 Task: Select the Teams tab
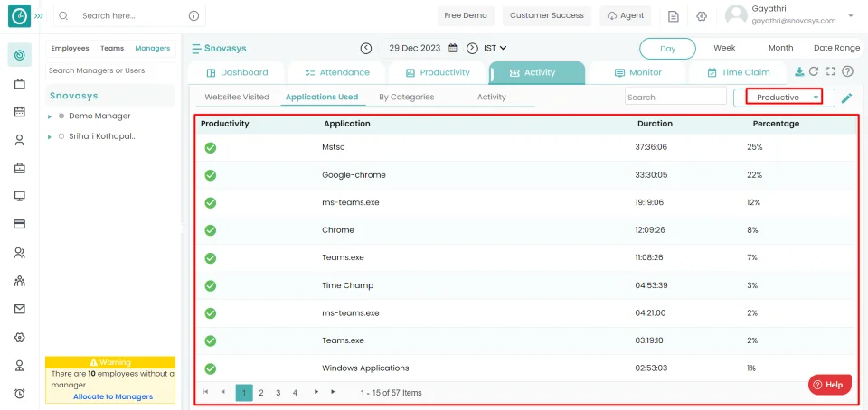coord(112,48)
